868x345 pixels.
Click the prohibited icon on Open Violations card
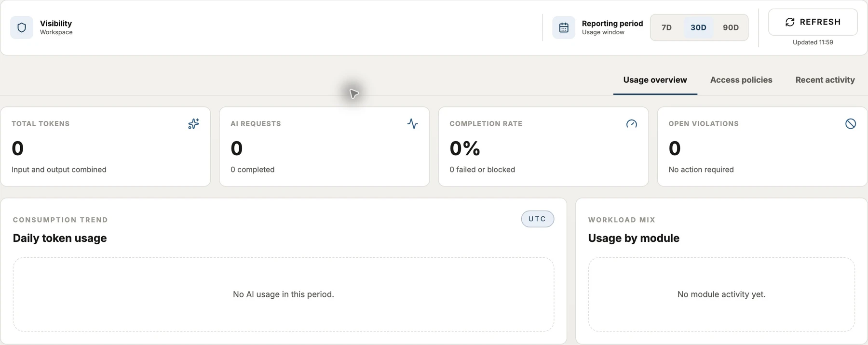pyautogui.click(x=851, y=124)
